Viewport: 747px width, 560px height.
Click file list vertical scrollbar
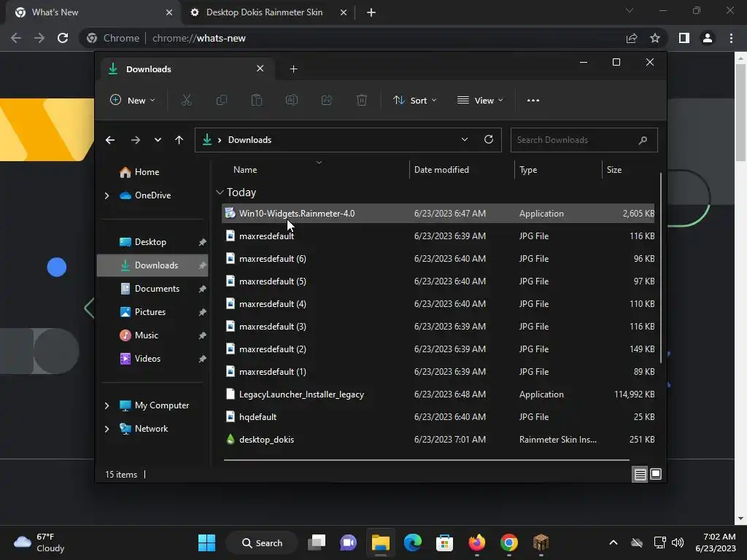click(661, 268)
